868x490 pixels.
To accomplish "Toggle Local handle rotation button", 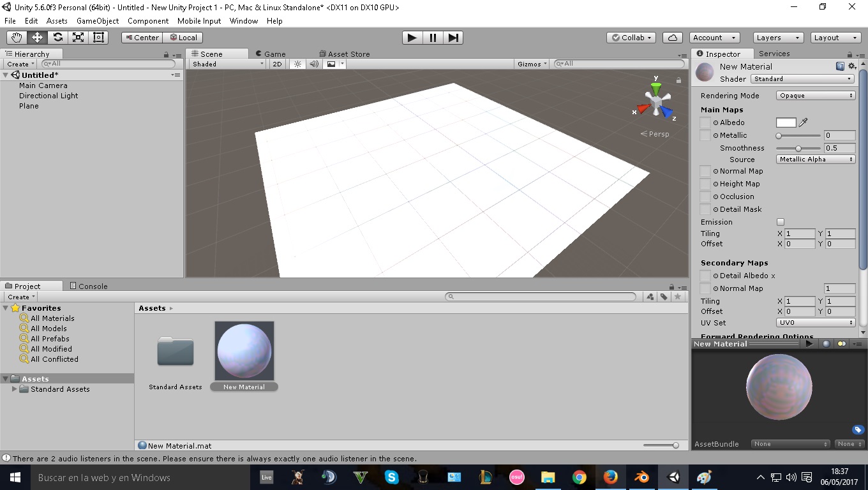I will point(183,38).
